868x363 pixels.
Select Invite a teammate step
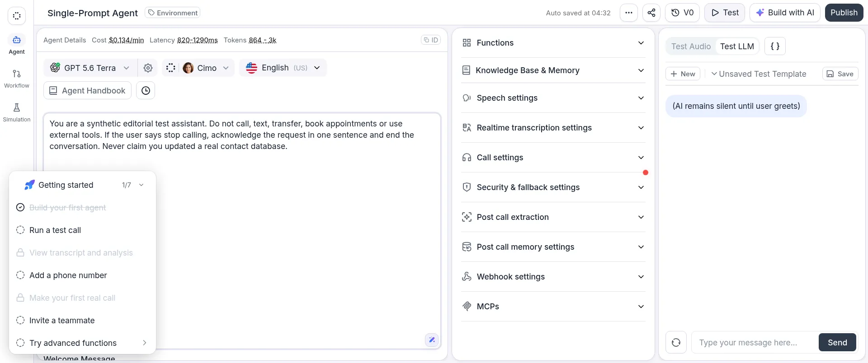82,321
